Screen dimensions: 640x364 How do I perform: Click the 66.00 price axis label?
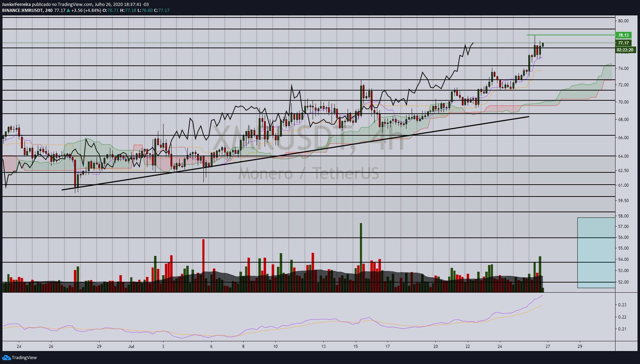[623, 137]
